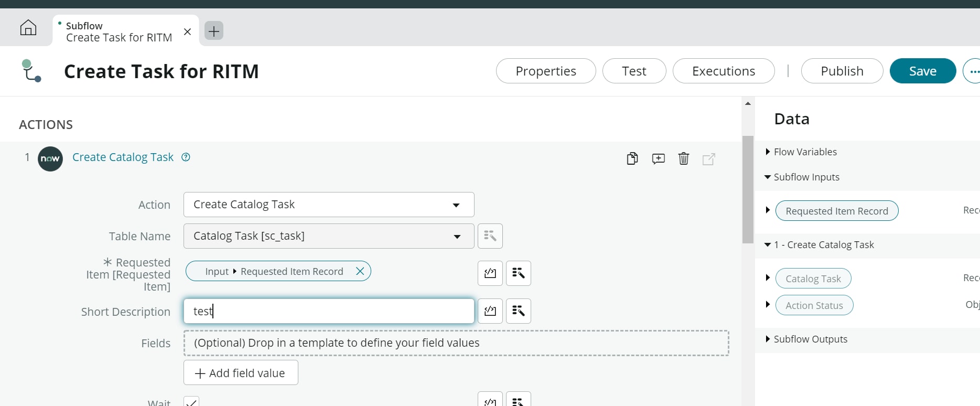The width and height of the screenshot is (980, 406).
Task: Add annotation comment to the action
Action: (x=658, y=158)
